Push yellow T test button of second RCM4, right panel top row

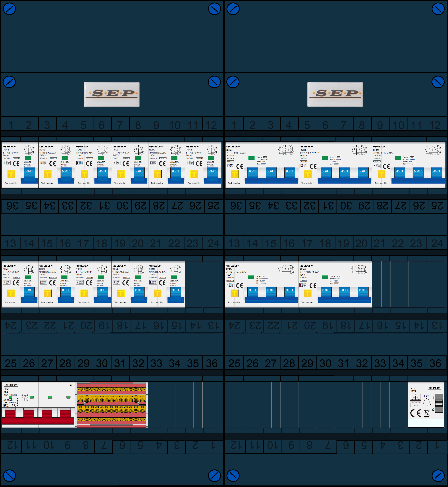(x=308, y=174)
